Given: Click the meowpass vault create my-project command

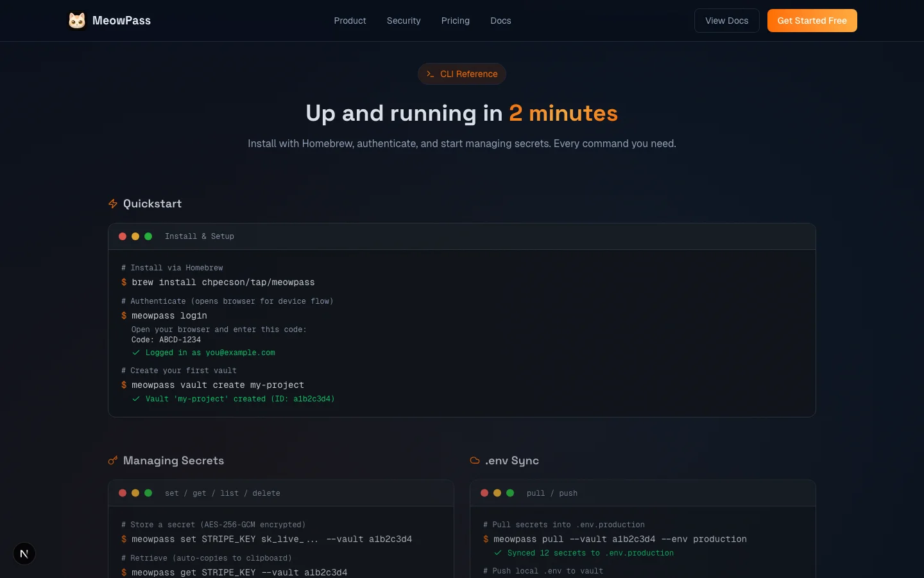Looking at the screenshot, I should click(x=218, y=385).
